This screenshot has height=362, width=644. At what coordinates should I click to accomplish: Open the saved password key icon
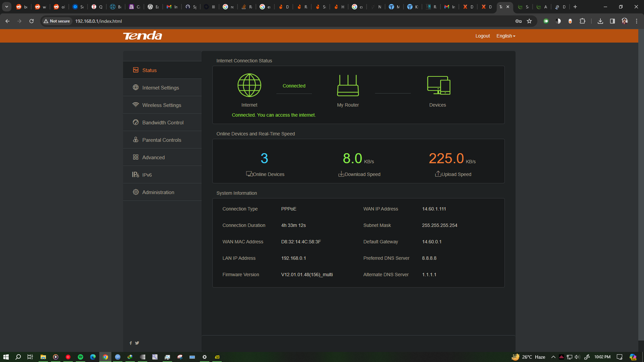pos(518,21)
